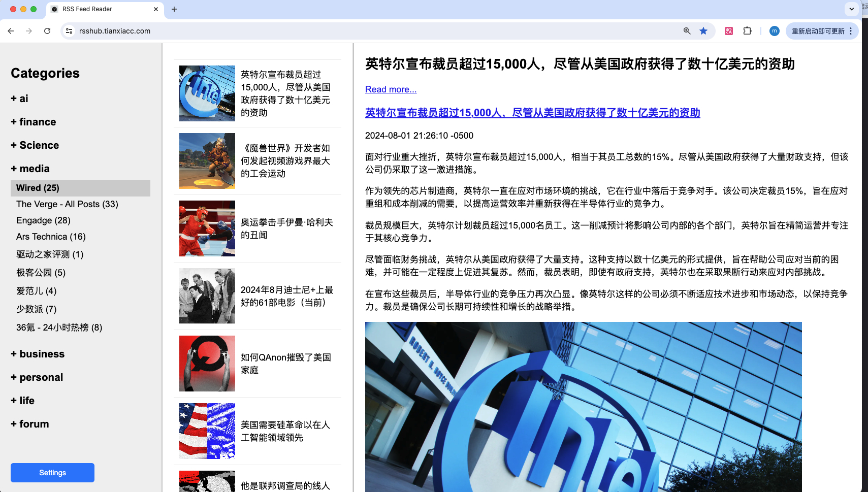868x492 pixels.
Task: Bookmark page with the star icon
Action: [703, 31]
